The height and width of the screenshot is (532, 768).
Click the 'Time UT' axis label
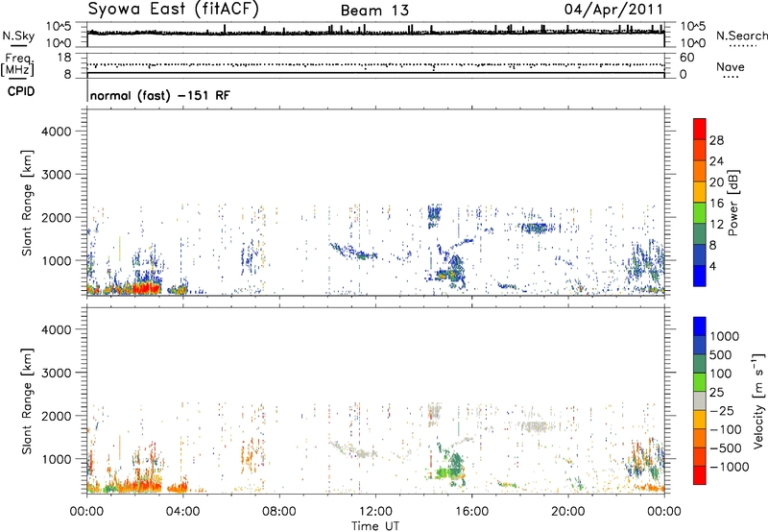(375, 525)
